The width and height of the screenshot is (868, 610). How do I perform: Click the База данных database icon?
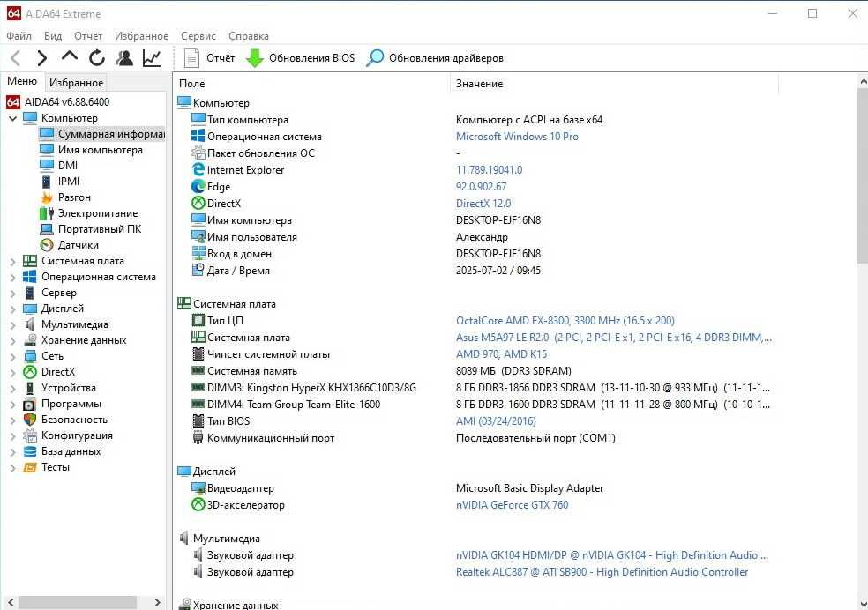click(30, 452)
